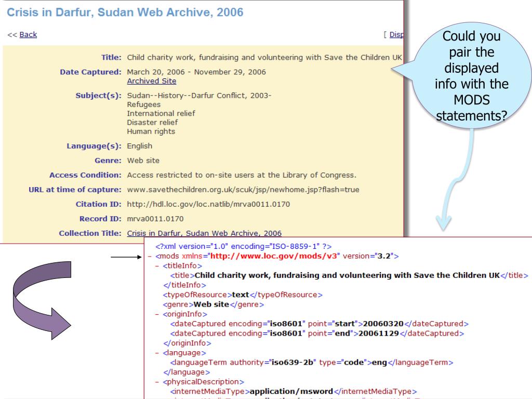Click the dateCaptured end value 20061129
Screen dimensions: 532x399
(379, 334)
